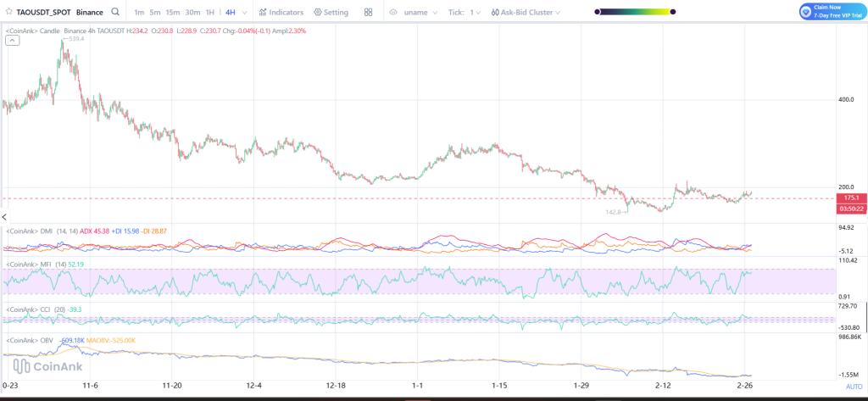Click the cloud icon next to uname

[x=393, y=13]
